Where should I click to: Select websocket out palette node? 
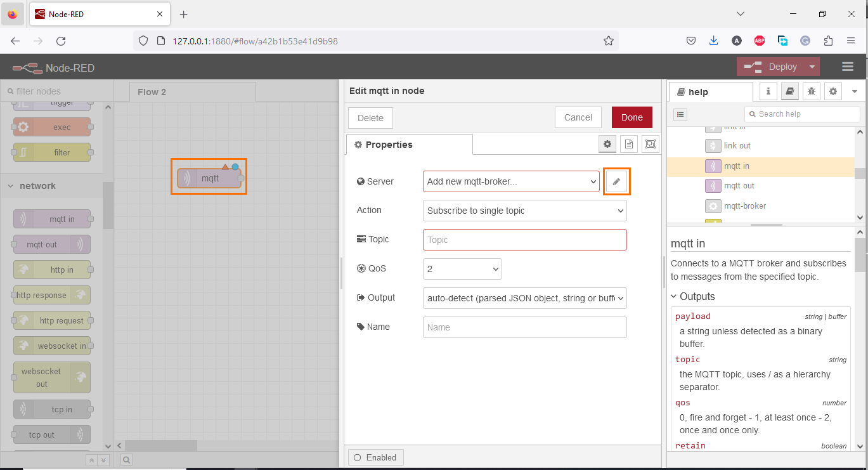coord(52,377)
